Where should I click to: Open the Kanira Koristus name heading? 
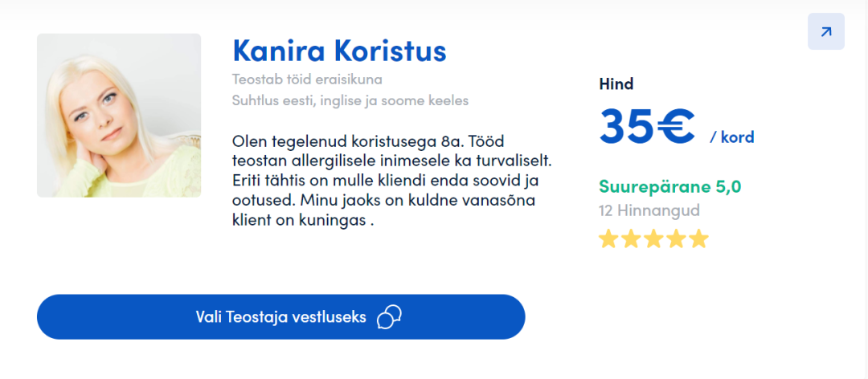pyautogui.click(x=339, y=51)
